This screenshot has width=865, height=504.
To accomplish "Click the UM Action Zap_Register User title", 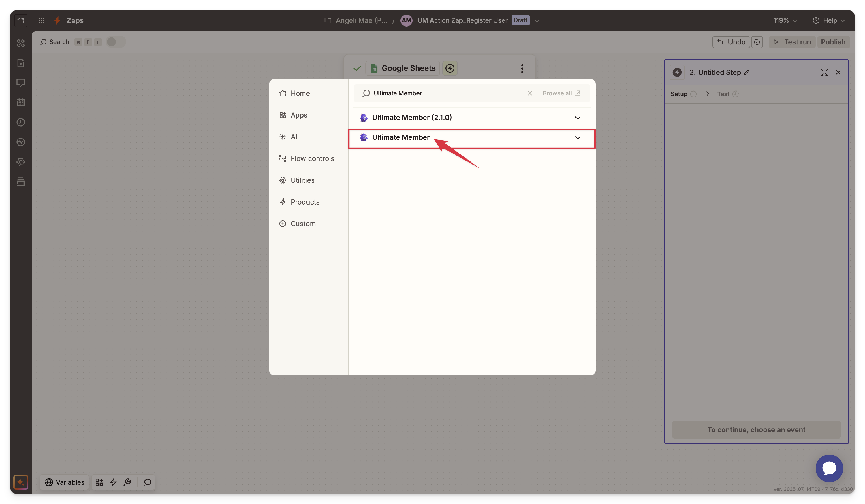I will click(462, 20).
